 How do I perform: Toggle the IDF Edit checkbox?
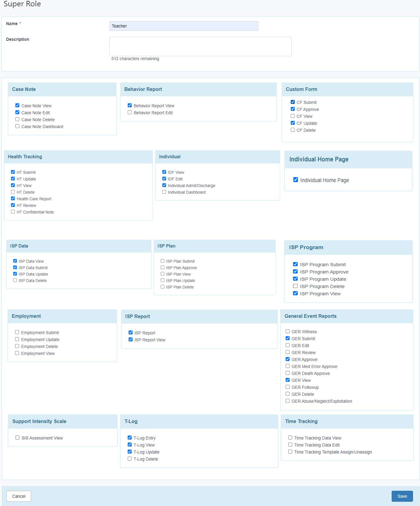click(164, 179)
